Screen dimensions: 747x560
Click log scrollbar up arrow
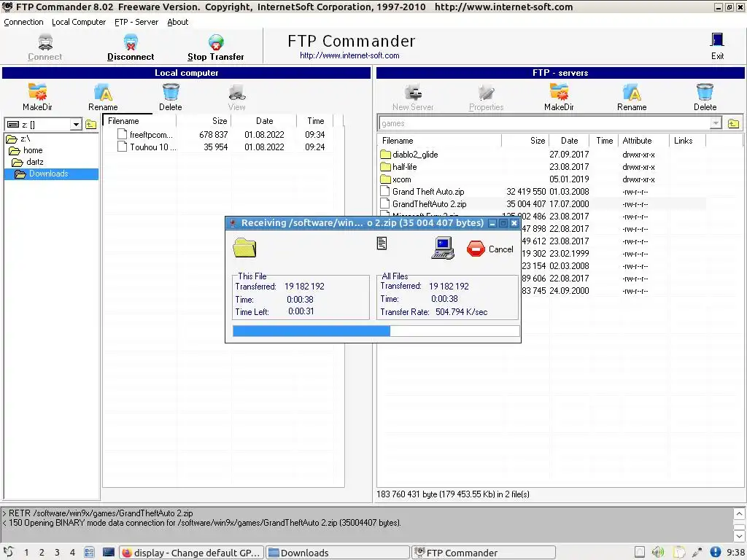[739, 513]
